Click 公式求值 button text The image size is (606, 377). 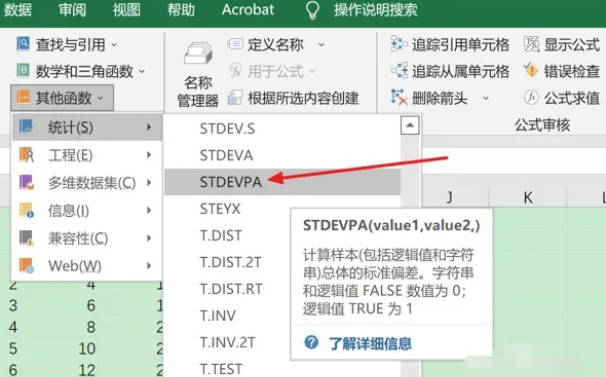pyautogui.click(x=572, y=98)
